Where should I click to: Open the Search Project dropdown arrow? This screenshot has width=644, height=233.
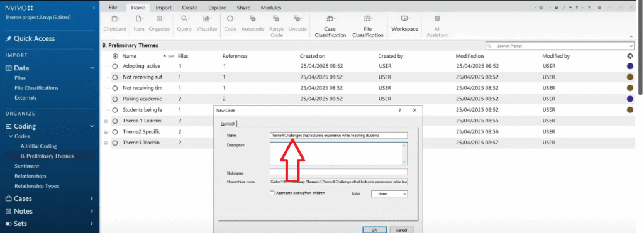click(x=631, y=46)
